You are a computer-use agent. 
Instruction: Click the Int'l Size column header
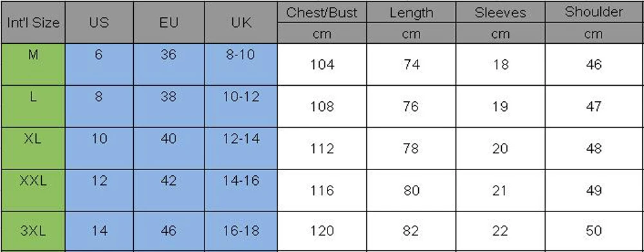tap(33, 22)
